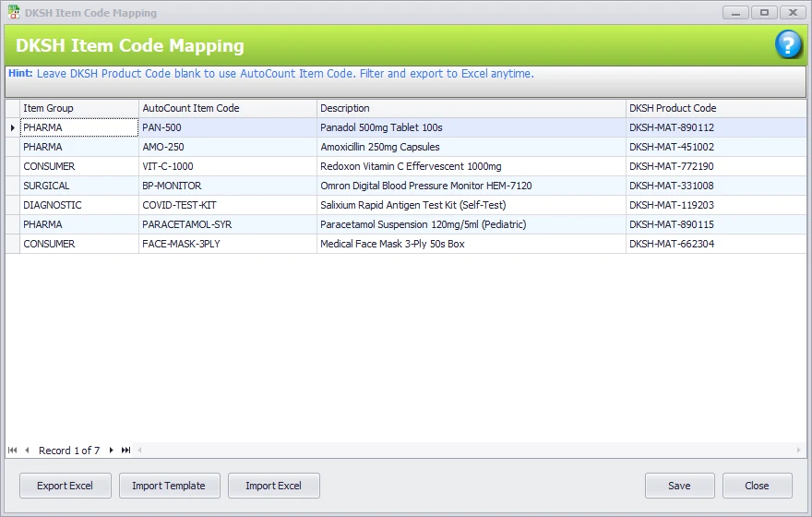Click CONSUMER group in FACE-MASK-3PLY row

79,244
